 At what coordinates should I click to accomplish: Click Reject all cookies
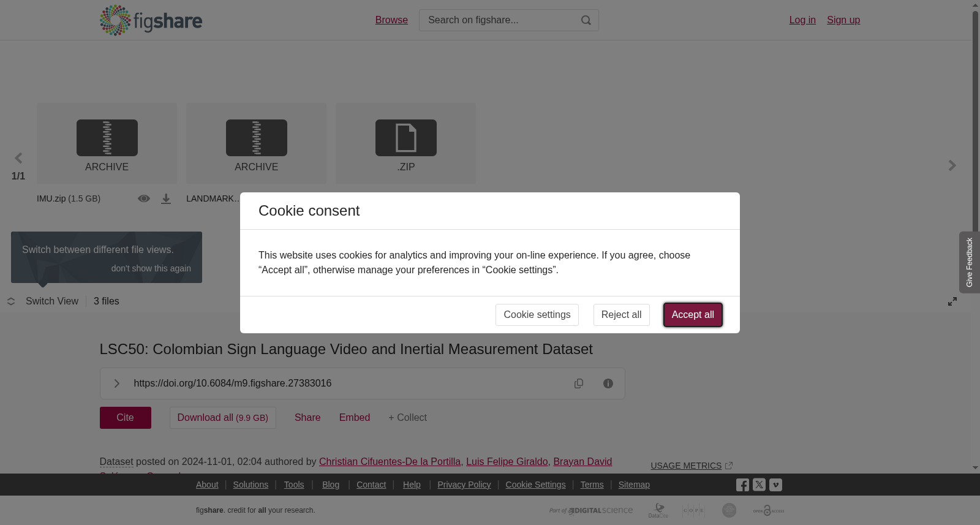pos(621,315)
